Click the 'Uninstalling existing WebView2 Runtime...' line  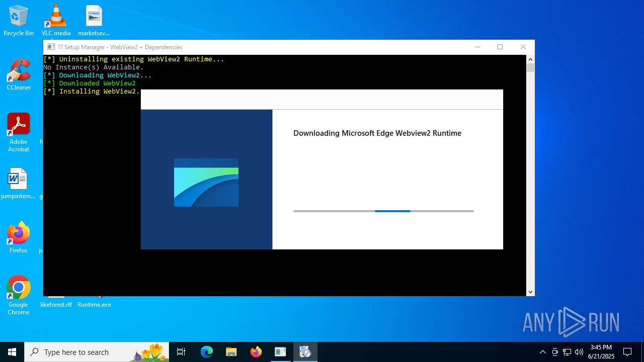(x=134, y=59)
